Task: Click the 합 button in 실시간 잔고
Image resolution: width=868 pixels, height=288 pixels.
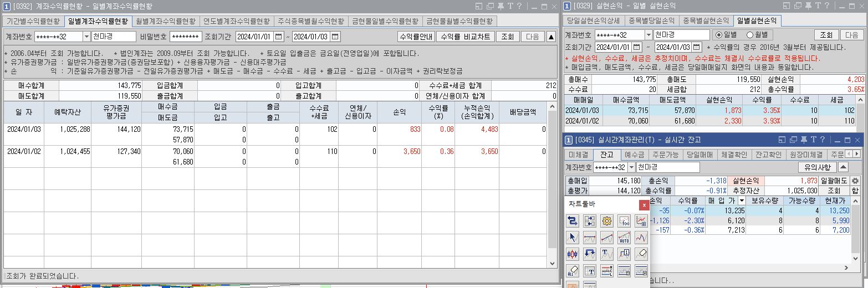Action: pyautogui.click(x=855, y=191)
